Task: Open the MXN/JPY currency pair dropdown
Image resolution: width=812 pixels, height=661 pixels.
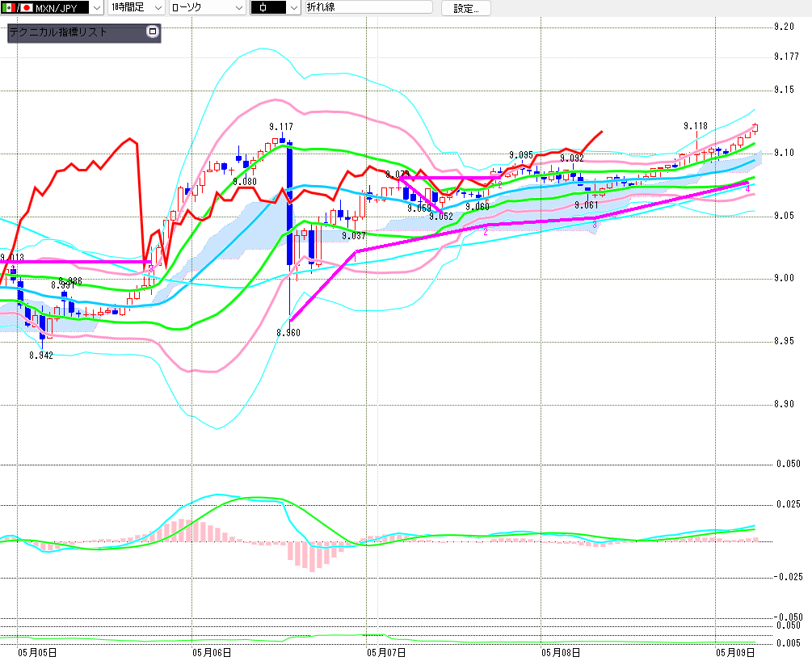Action: (x=96, y=8)
